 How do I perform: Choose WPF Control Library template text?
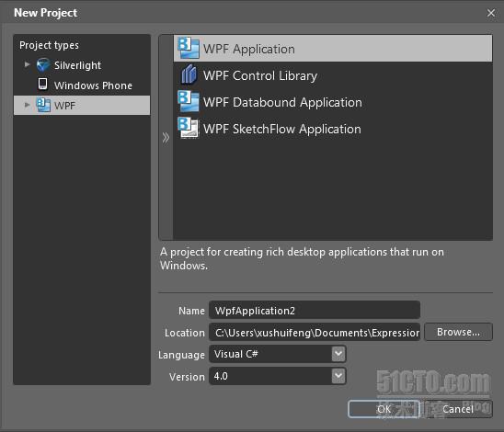coord(260,75)
